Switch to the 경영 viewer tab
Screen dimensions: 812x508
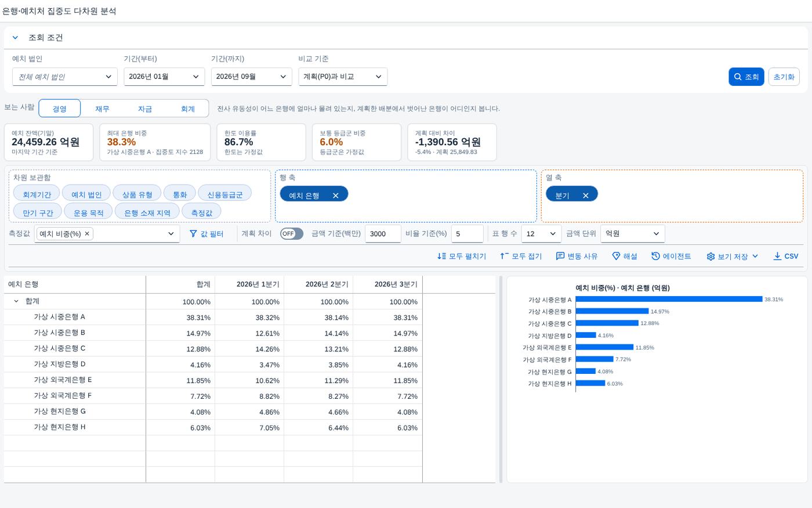pos(59,109)
